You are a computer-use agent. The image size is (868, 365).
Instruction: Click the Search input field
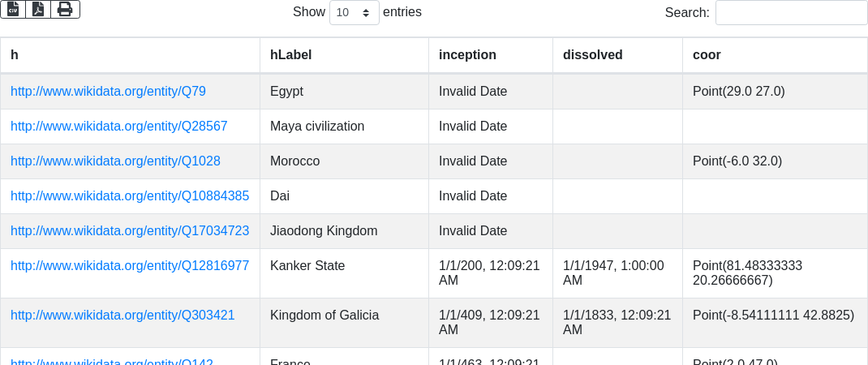click(791, 12)
